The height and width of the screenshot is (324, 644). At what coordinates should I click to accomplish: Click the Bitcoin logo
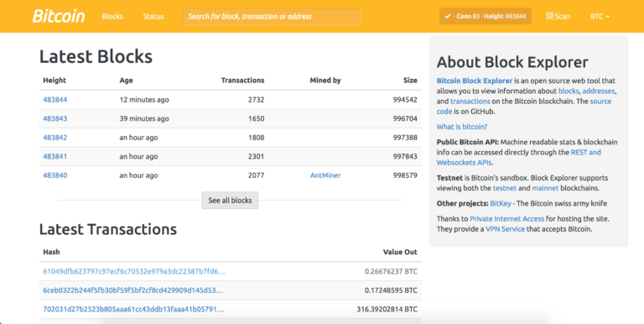[59, 17]
